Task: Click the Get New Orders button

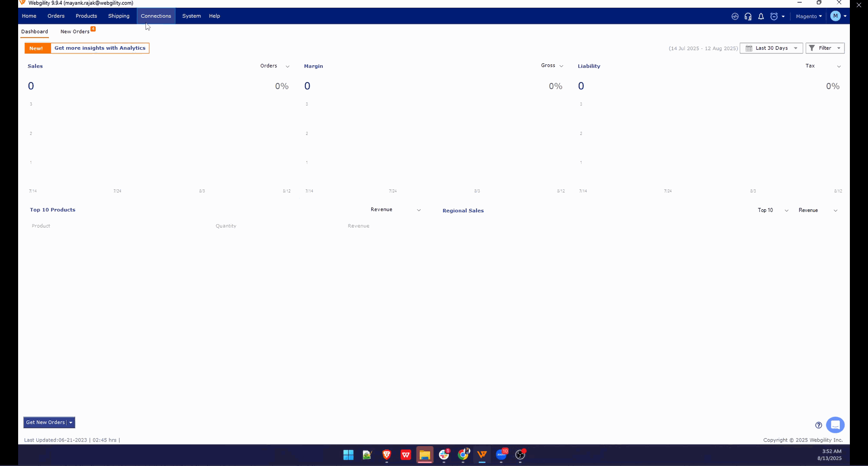Action: click(x=45, y=423)
